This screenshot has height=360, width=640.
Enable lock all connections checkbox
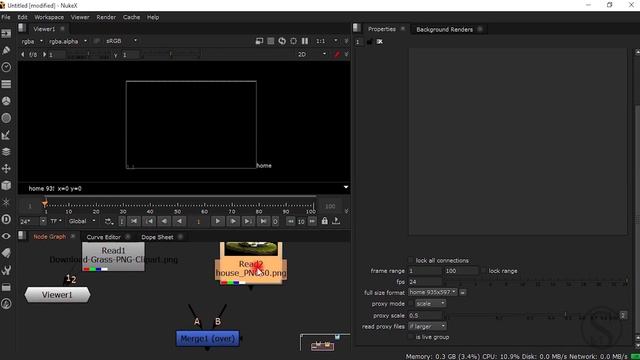[411, 260]
